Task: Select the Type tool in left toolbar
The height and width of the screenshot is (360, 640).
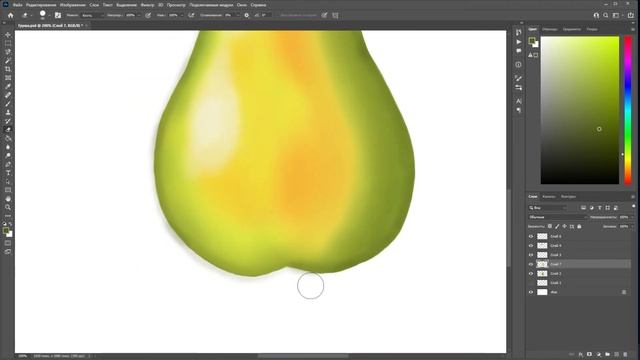Action: [8, 173]
